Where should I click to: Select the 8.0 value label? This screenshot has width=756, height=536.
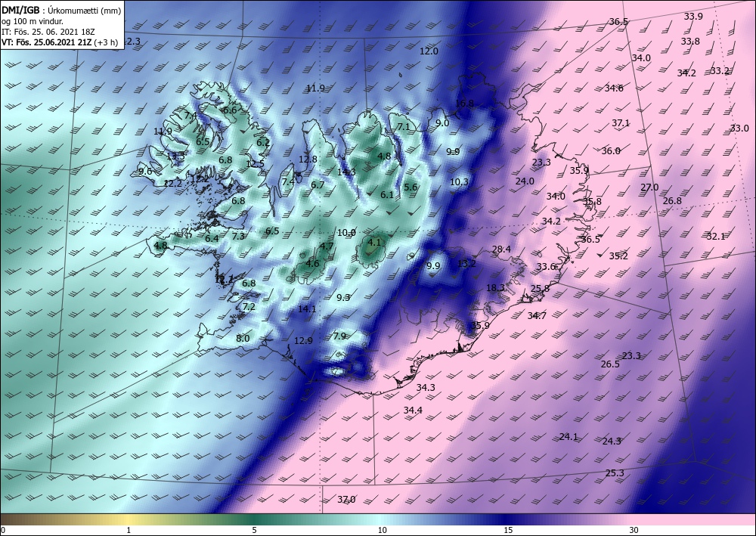(243, 339)
